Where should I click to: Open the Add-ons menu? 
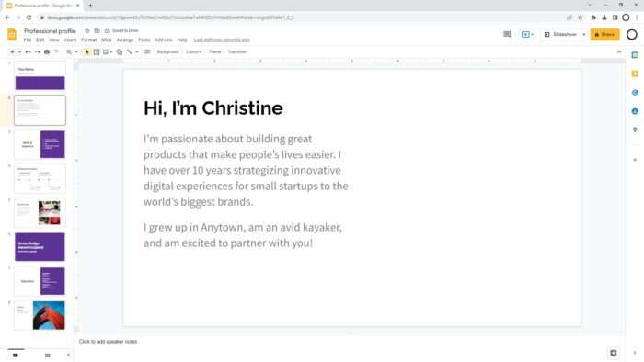click(x=164, y=40)
